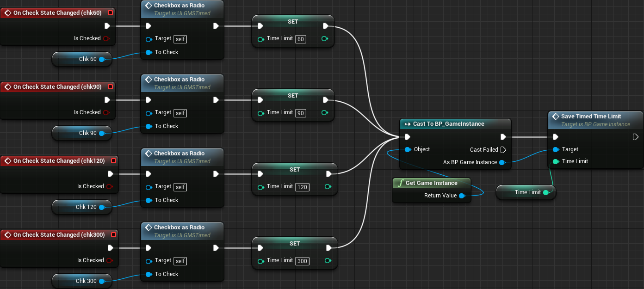The image size is (644, 289).
Task: Select the Time Limit variable getter node
Action: click(x=526, y=192)
